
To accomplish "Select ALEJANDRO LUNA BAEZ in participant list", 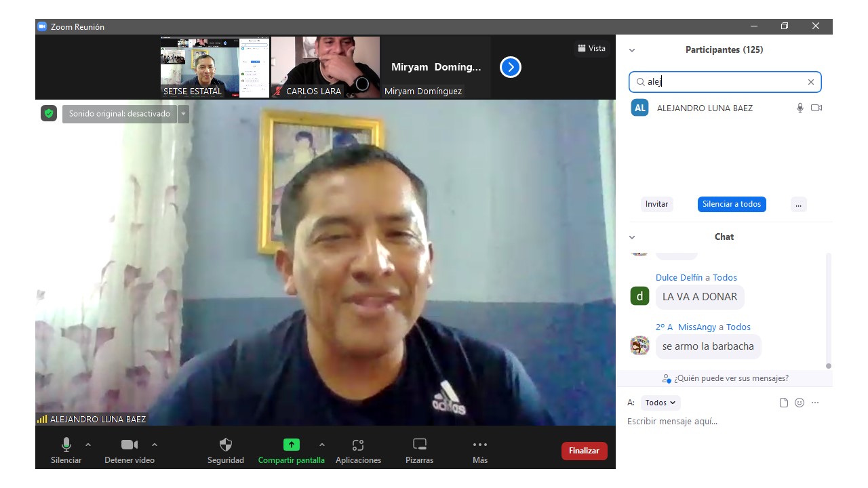I will coord(726,108).
